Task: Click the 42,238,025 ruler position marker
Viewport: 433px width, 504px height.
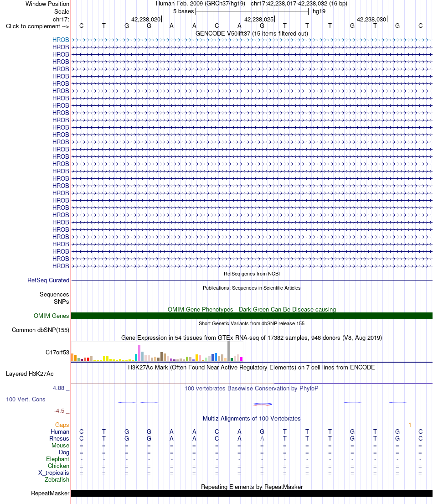Action: click(259, 19)
